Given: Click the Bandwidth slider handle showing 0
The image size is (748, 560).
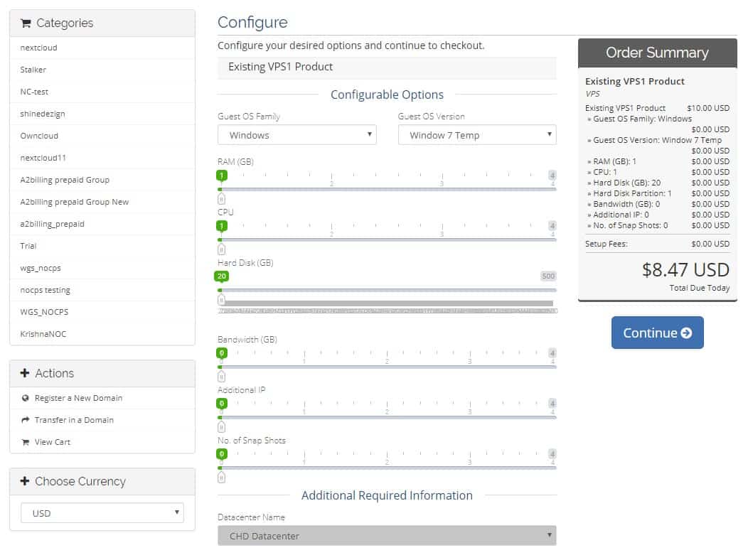Looking at the screenshot, I should click(x=222, y=353).
